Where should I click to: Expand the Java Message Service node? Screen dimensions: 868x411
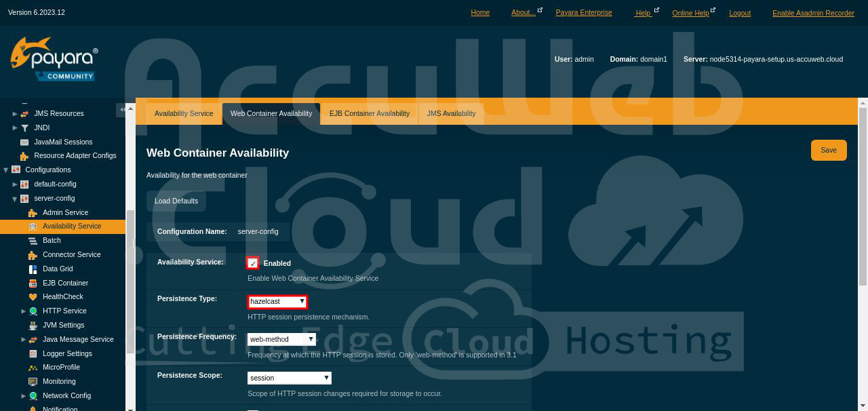24,339
